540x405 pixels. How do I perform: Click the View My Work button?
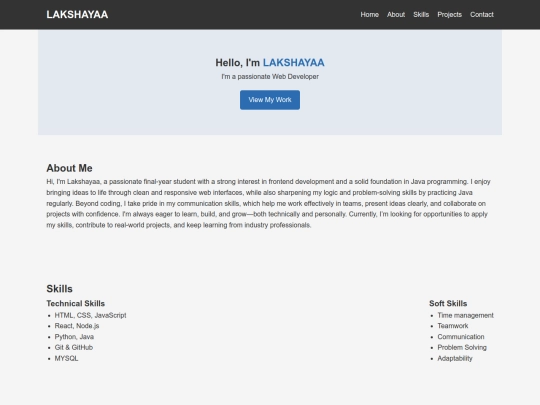[x=270, y=100]
